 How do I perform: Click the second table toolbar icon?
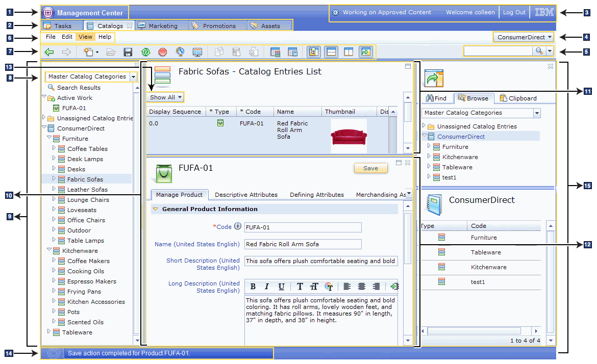coord(292,51)
